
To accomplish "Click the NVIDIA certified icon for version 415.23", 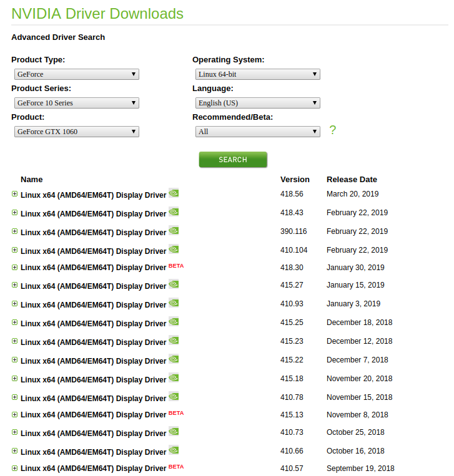I will pos(174,340).
